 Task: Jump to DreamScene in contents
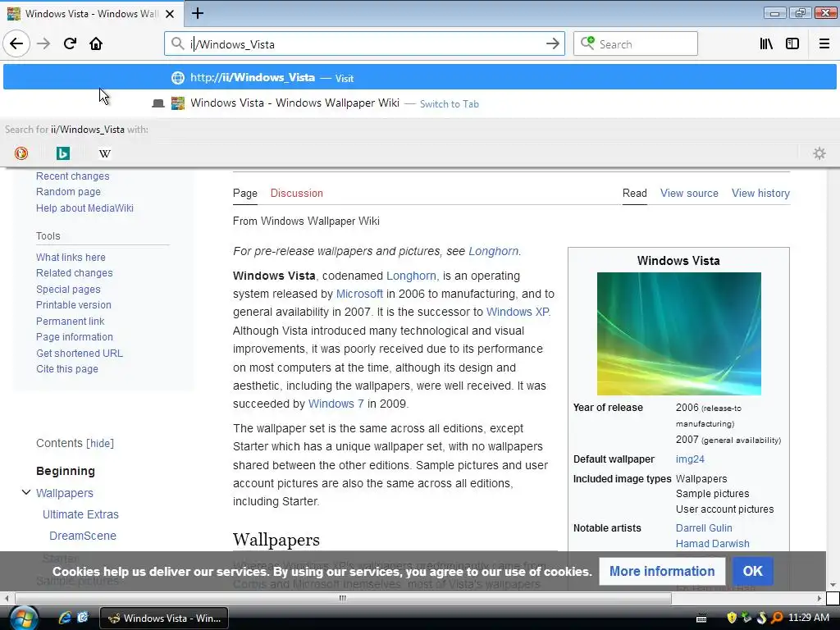pos(83,536)
